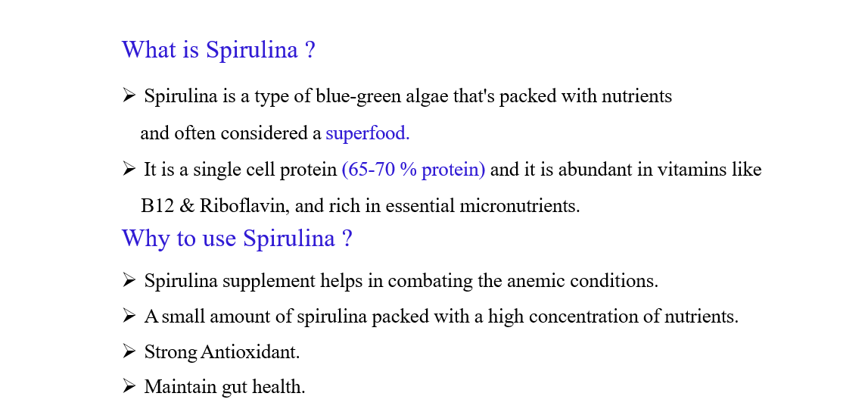The height and width of the screenshot is (415, 868).
Task: Click the arrow bullet before 'A small amount'
Action: click(129, 317)
